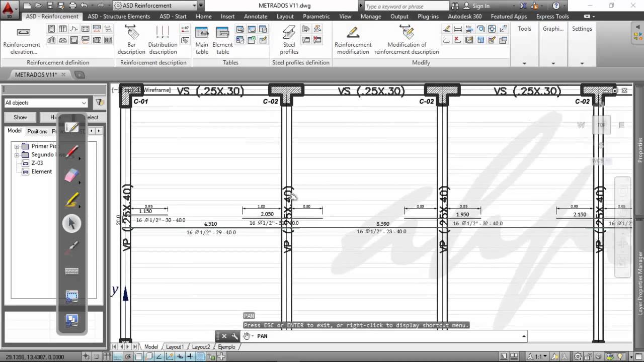The height and width of the screenshot is (362, 644).
Task: Click the paint brush icon in floating toolbar
Action: (x=72, y=247)
